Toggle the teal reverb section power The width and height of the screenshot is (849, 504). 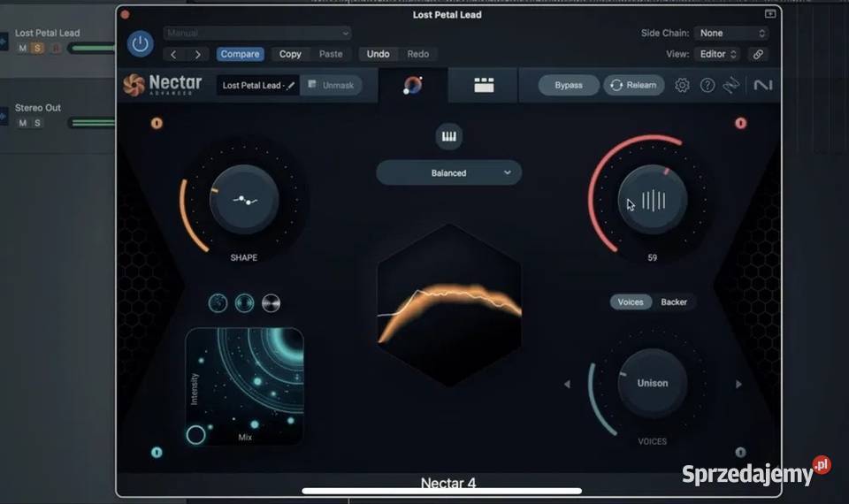click(x=157, y=452)
